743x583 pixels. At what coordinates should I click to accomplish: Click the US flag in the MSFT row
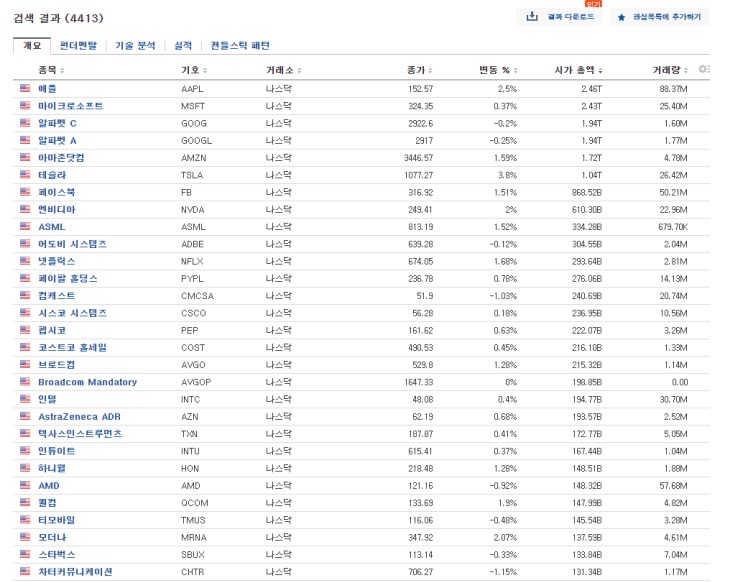point(25,105)
